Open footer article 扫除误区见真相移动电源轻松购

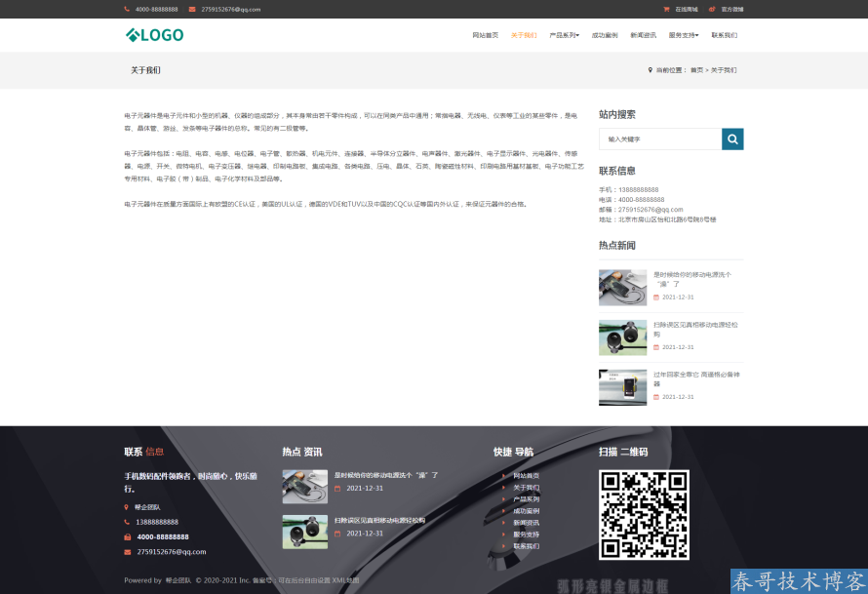coord(379,521)
